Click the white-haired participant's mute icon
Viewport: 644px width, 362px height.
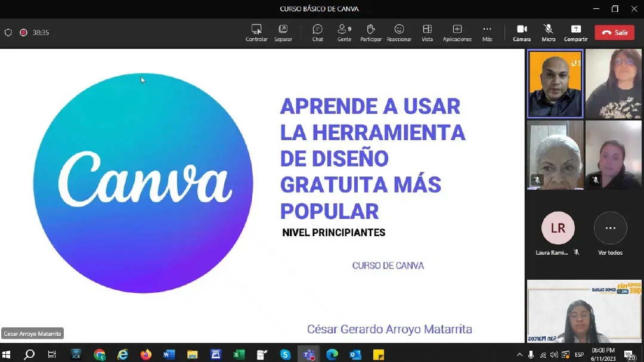click(537, 180)
